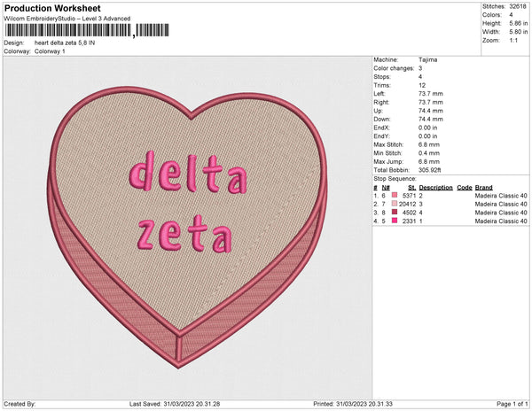Click the word 'zeta' on the heart
This screenshot has height=411, width=532.
(185, 234)
